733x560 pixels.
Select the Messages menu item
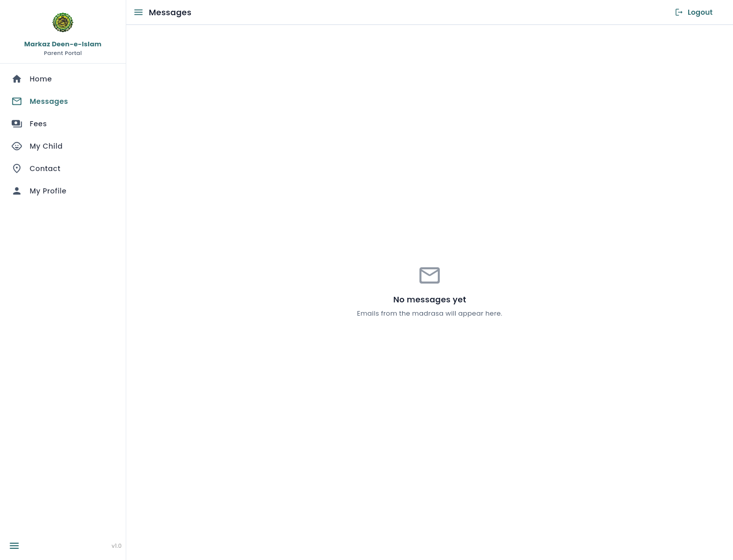(63, 101)
